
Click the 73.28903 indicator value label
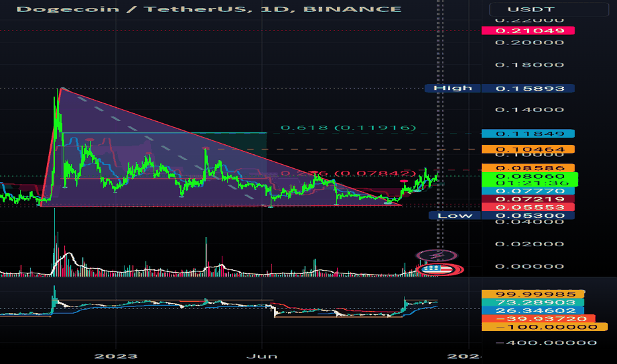point(532,302)
